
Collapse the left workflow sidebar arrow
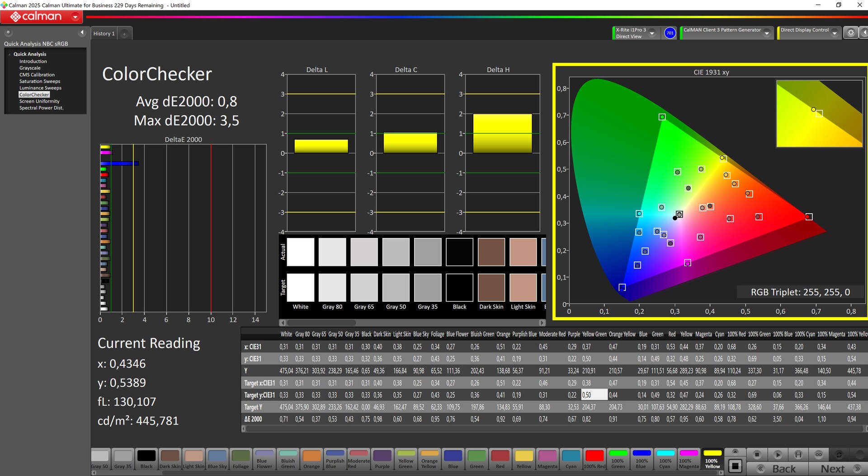click(x=82, y=33)
